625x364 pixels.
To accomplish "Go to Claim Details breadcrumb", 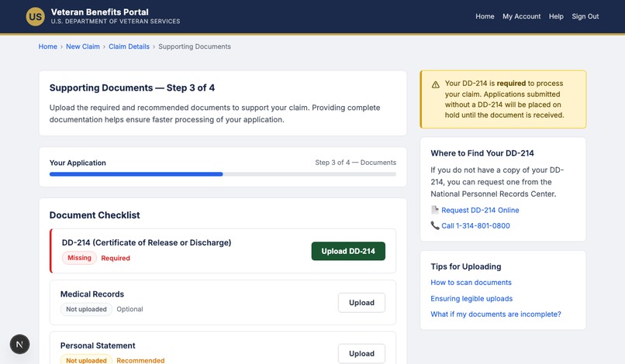I will (129, 46).
